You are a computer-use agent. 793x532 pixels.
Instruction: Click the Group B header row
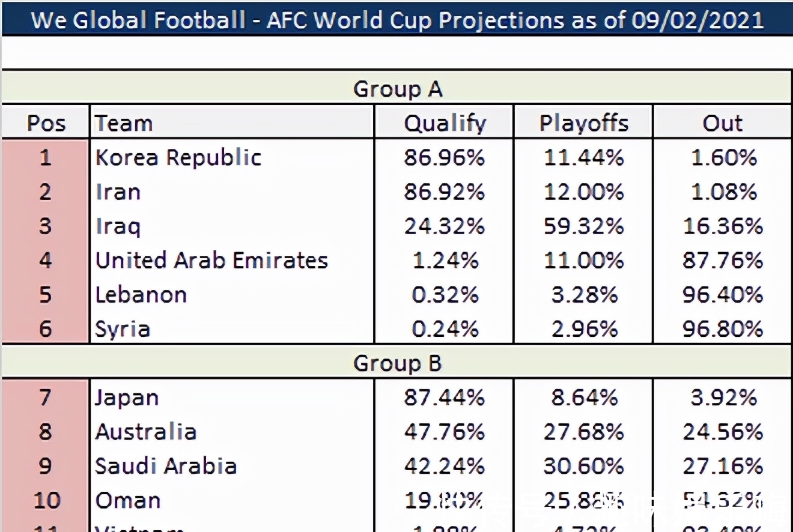(x=397, y=363)
